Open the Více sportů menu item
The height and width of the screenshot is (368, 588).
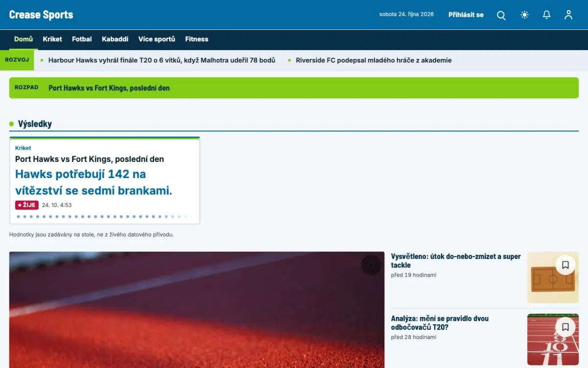(157, 39)
